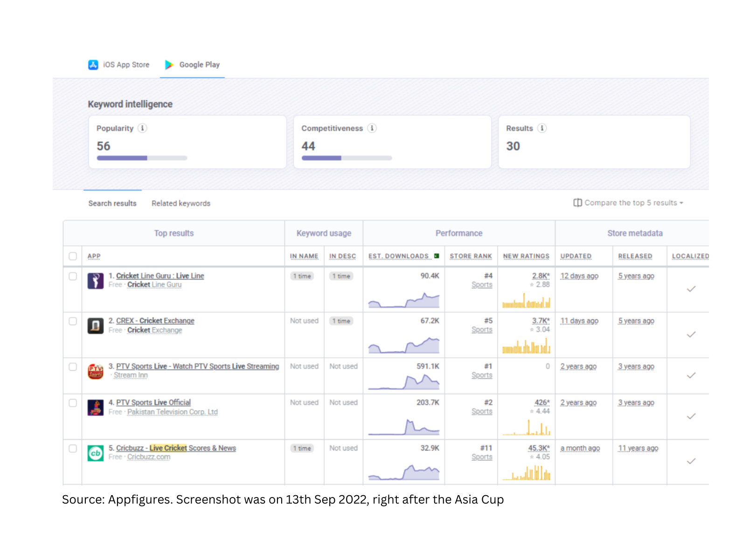Click the Results info icon
756x553 pixels.
(x=541, y=128)
